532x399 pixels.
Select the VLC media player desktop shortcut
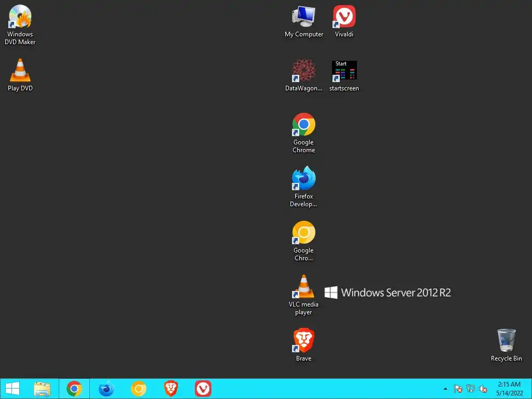click(x=303, y=295)
